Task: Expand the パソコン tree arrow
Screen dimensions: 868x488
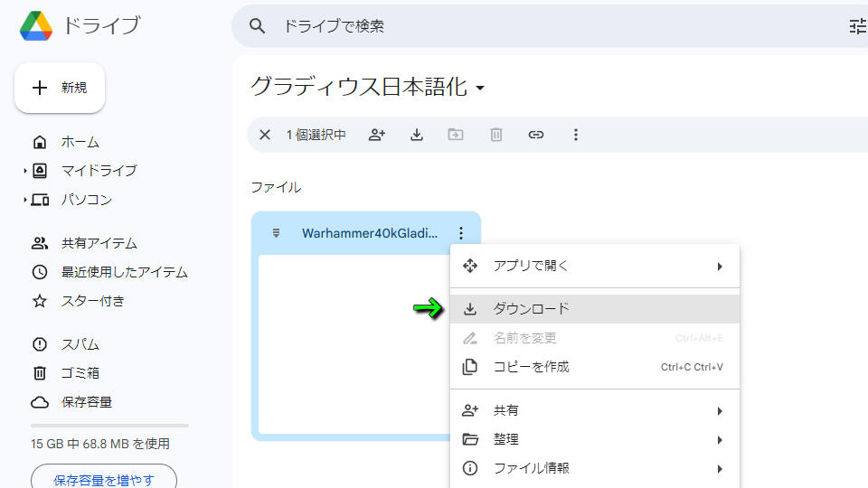Action: pyautogui.click(x=25, y=200)
